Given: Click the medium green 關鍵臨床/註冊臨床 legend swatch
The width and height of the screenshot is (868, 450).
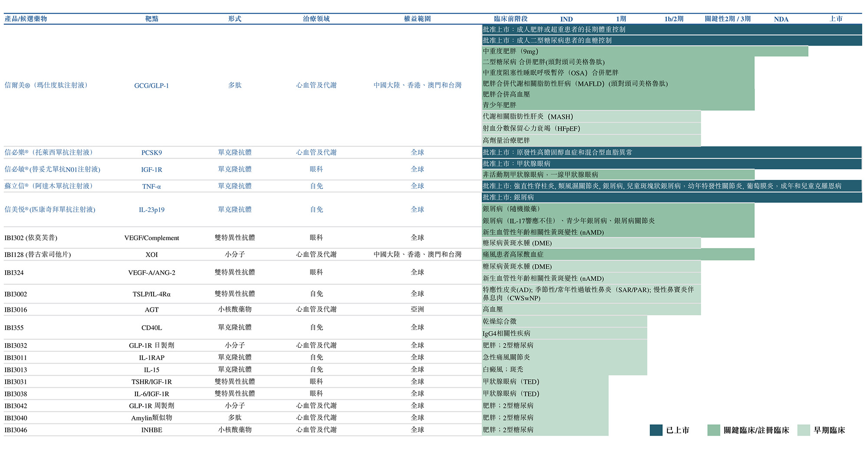Looking at the screenshot, I should coord(713,430).
